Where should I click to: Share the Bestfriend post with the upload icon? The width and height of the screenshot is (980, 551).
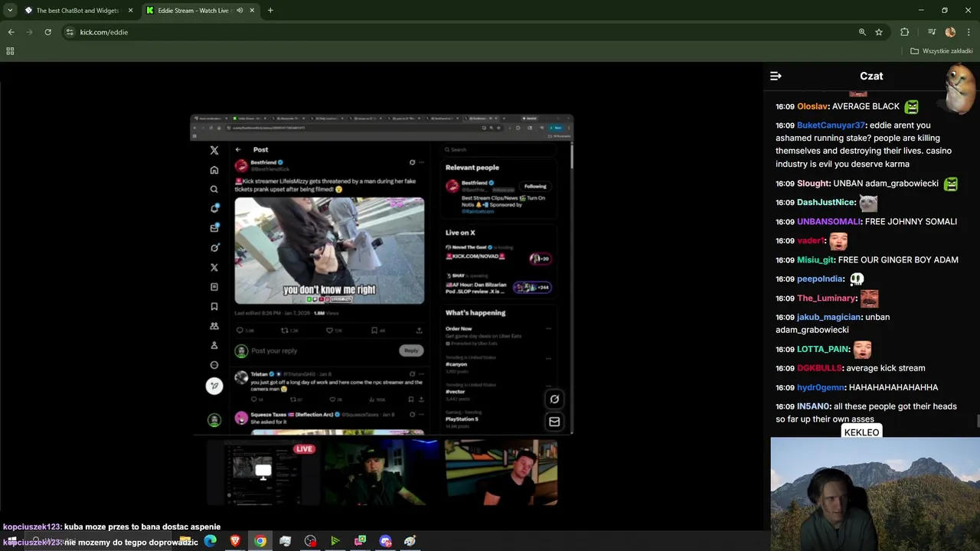pyautogui.click(x=419, y=331)
